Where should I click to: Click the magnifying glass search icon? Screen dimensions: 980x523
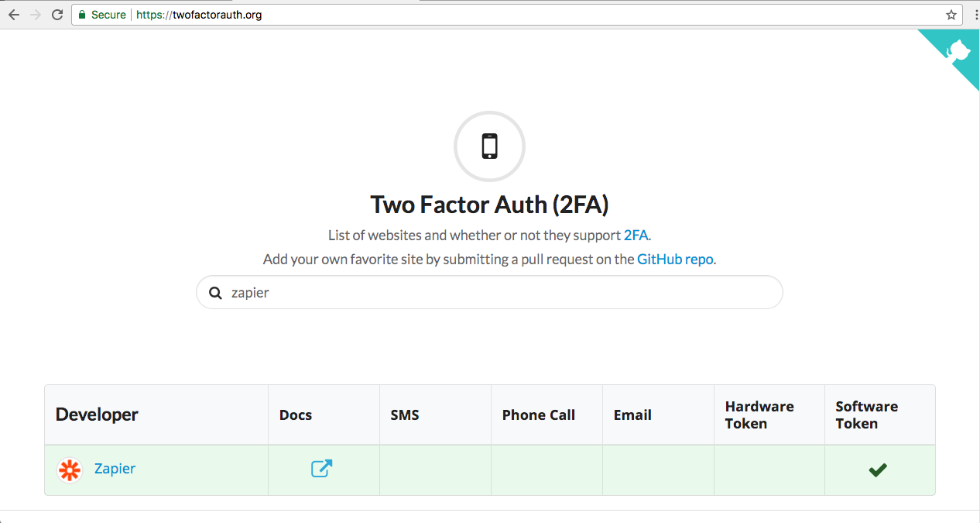click(215, 292)
